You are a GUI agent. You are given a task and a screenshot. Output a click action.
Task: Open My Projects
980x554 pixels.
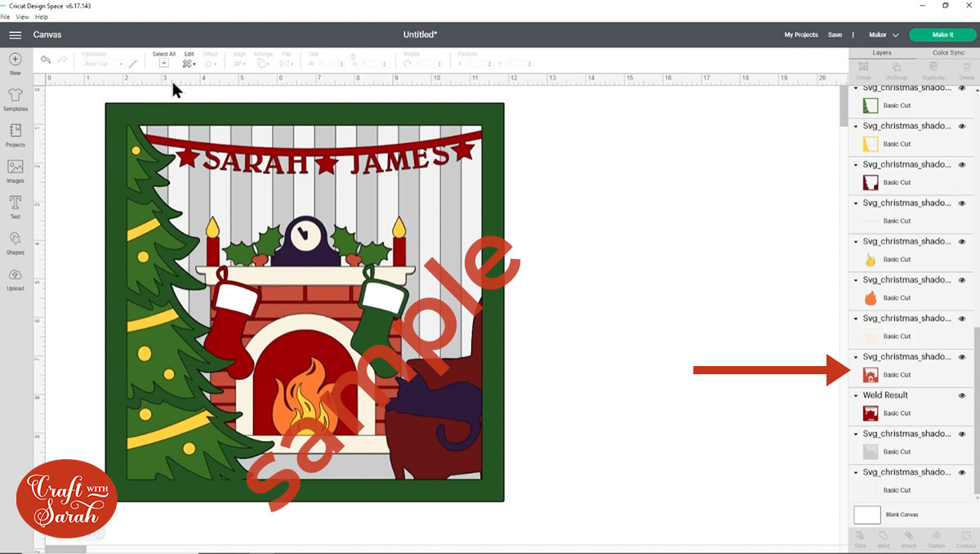click(x=801, y=35)
